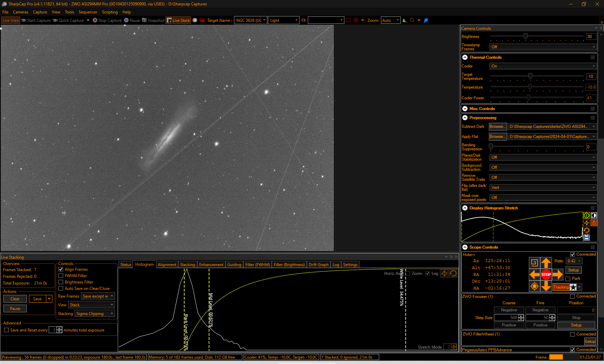Click the Save button in Live Stacking
604x364 pixels.
click(x=37, y=299)
